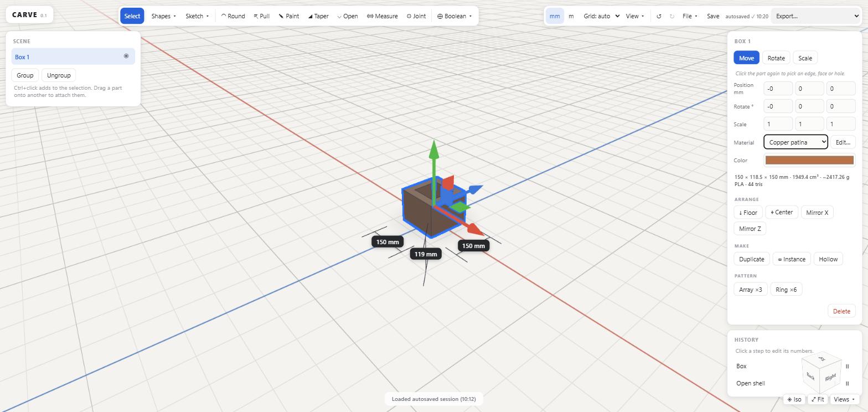This screenshot has width=868, height=412.
Task: Switch units to m
Action: coord(571,16)
